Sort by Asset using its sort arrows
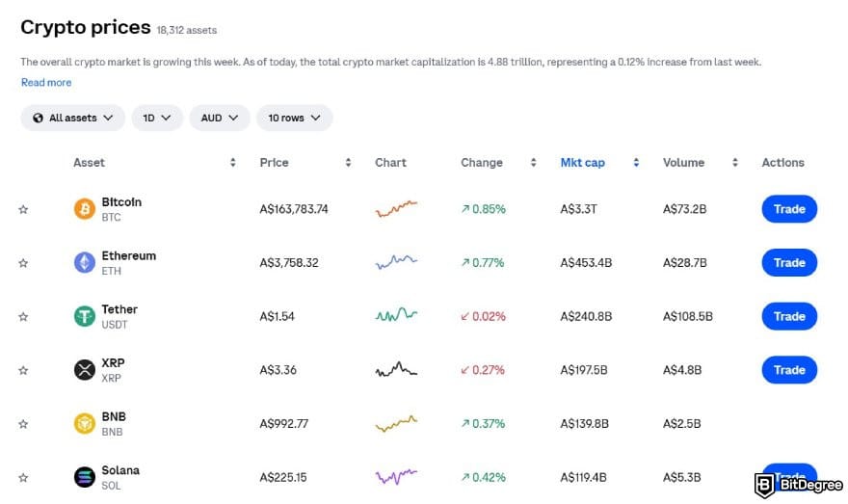848x504 pixels. pyautogui.click(x=232, y=162)
